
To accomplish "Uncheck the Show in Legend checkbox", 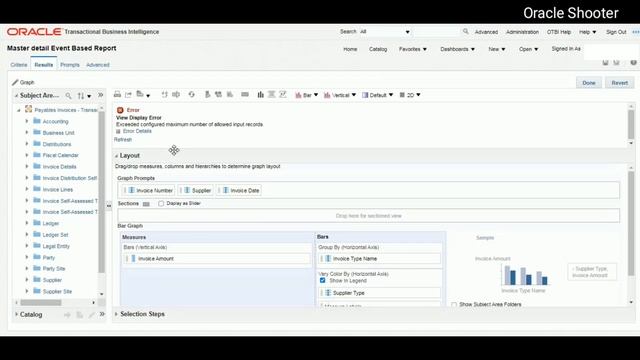I will point(322,280).
